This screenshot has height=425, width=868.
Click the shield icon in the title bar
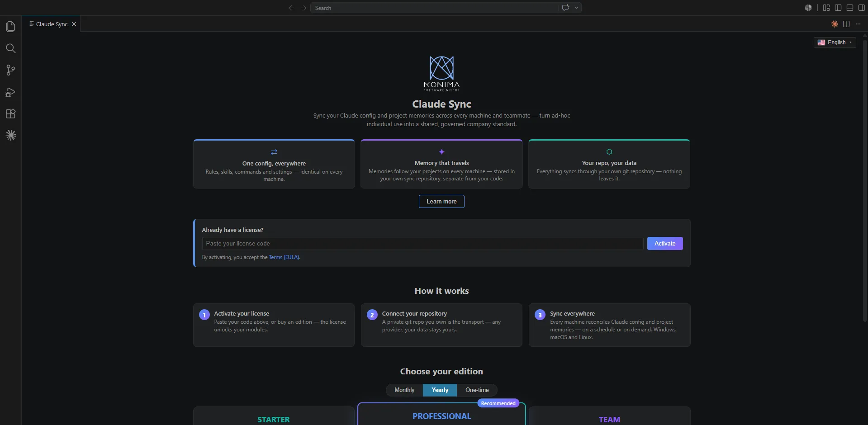(x=808, y=8)
